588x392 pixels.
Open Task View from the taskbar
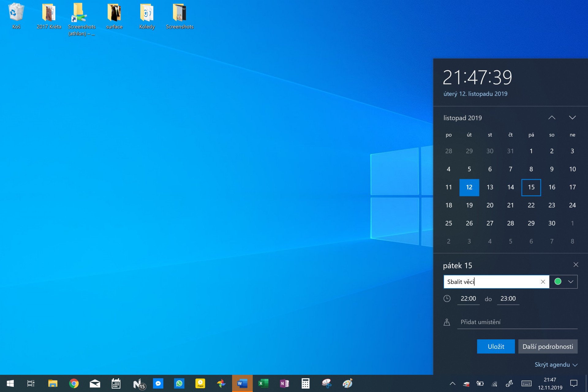[x=31, y=383]
